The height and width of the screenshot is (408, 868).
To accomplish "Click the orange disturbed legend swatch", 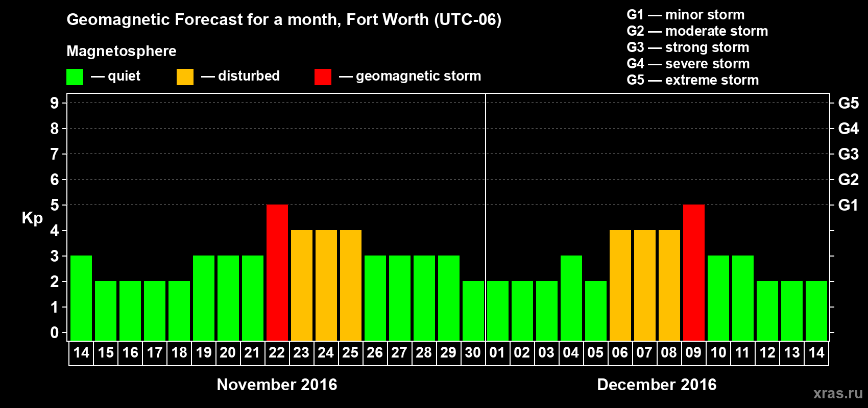I will point(185,77).
